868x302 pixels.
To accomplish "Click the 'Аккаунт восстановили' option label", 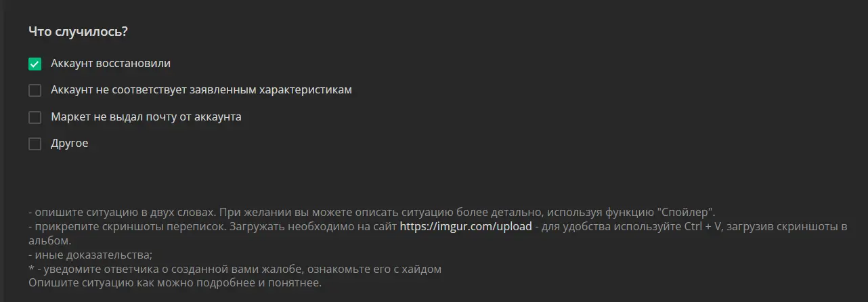I will (x=110, y=63).
